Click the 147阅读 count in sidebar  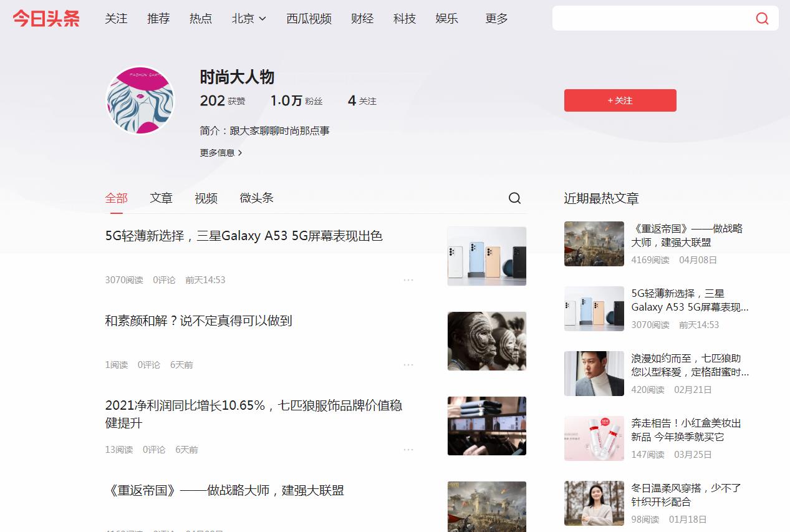[x=648, y=455]
